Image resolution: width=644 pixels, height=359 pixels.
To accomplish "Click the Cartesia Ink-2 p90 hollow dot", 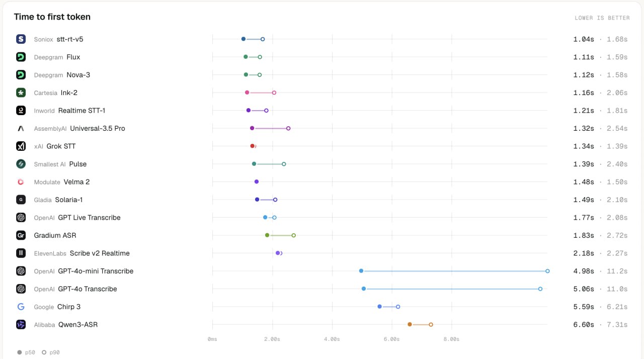I will (274, 93).
